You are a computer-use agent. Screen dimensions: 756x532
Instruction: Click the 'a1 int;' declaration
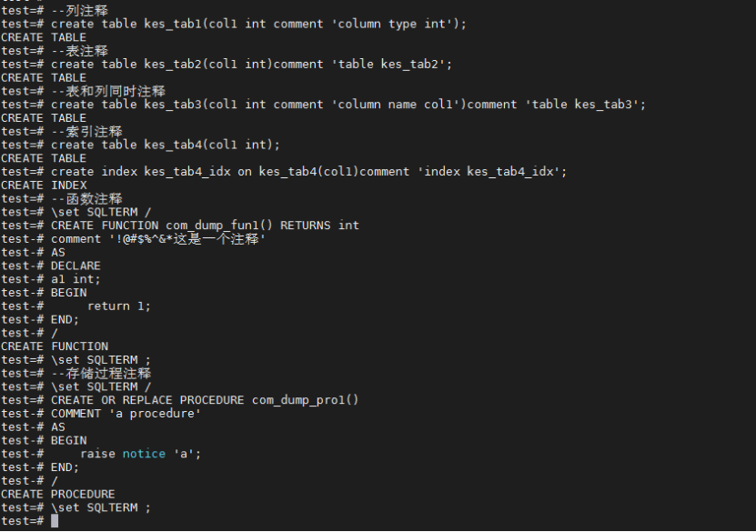pyautogui.click(x=76, y=279)
